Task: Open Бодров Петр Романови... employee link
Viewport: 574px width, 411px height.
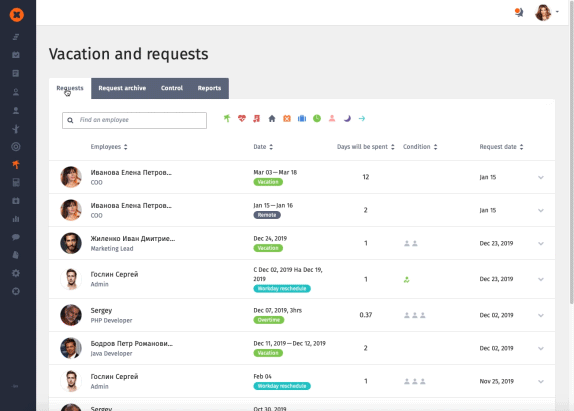Action: tap(131, 344)
